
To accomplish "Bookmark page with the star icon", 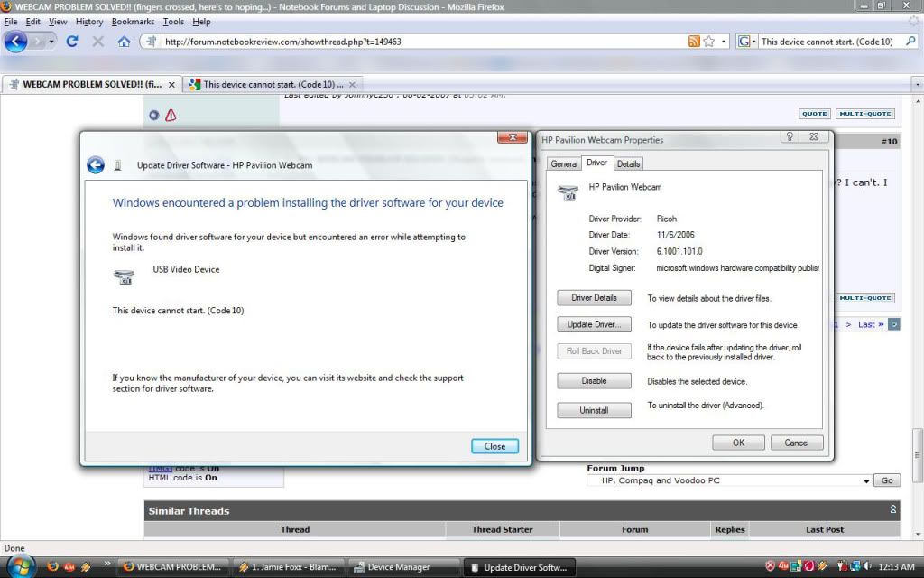I will tap(709, 42).
